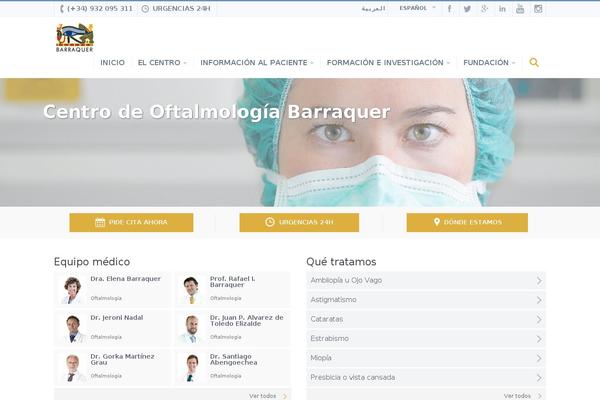Viewport: 600px width, 400px height.
Task: Expand the El Centro menu
Action: tap(162, 62)
